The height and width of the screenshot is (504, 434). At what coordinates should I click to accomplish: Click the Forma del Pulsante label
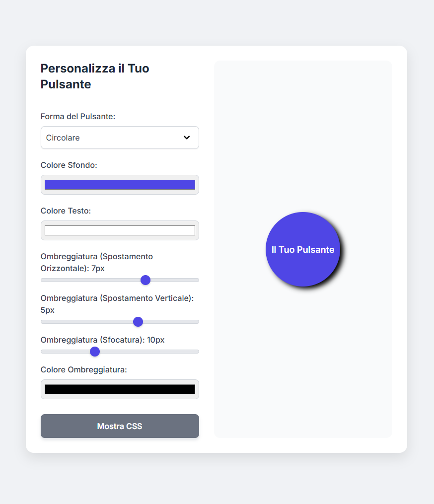point(78,116)
